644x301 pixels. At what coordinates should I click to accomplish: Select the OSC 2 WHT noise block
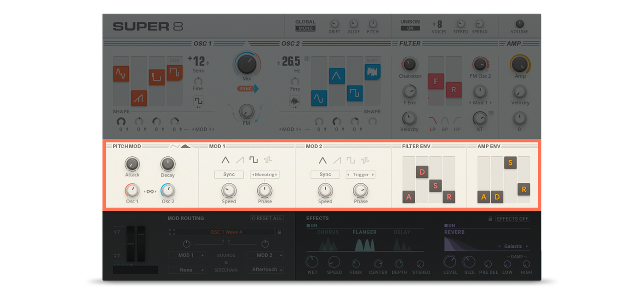(373, 72)
